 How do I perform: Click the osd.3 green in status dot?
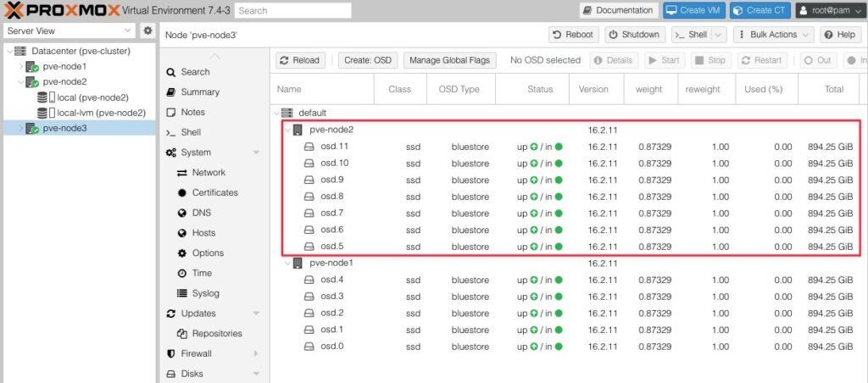point(559,297)
